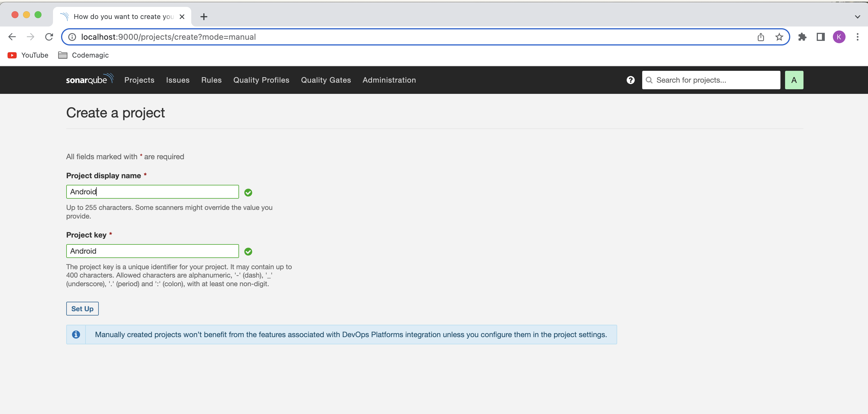Open the Issues page link

click(178, 80)
